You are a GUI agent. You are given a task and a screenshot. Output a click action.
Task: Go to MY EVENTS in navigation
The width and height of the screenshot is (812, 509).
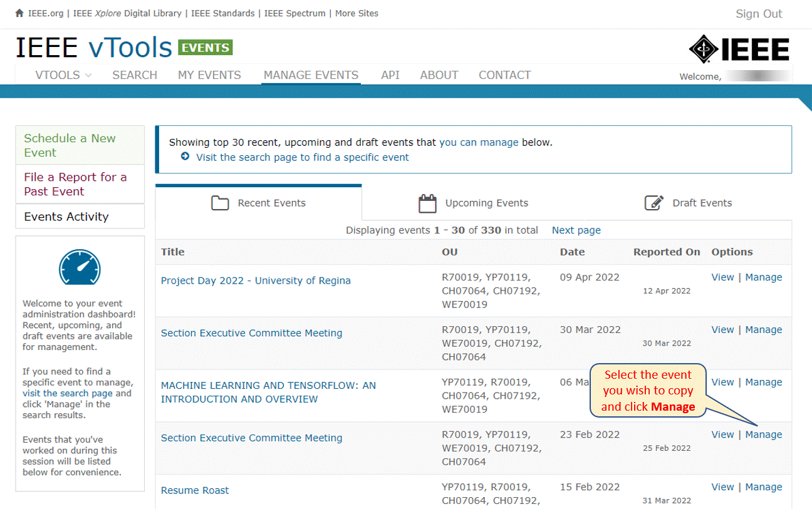209,75
